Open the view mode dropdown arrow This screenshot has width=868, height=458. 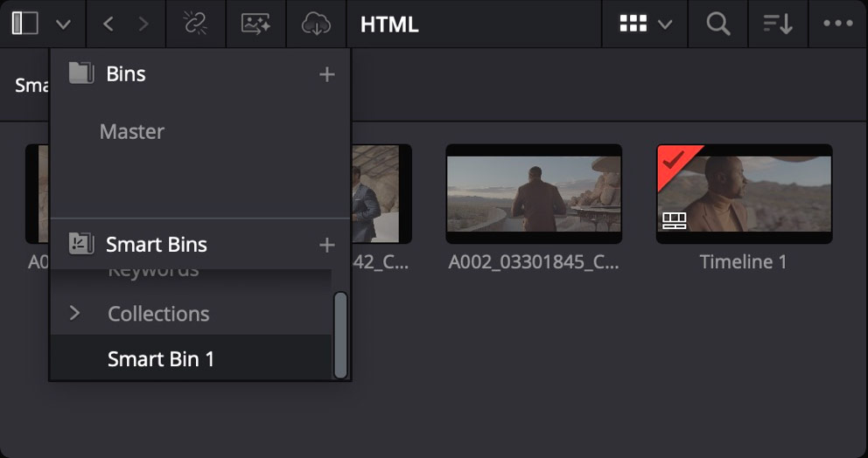tap(665, 24)
